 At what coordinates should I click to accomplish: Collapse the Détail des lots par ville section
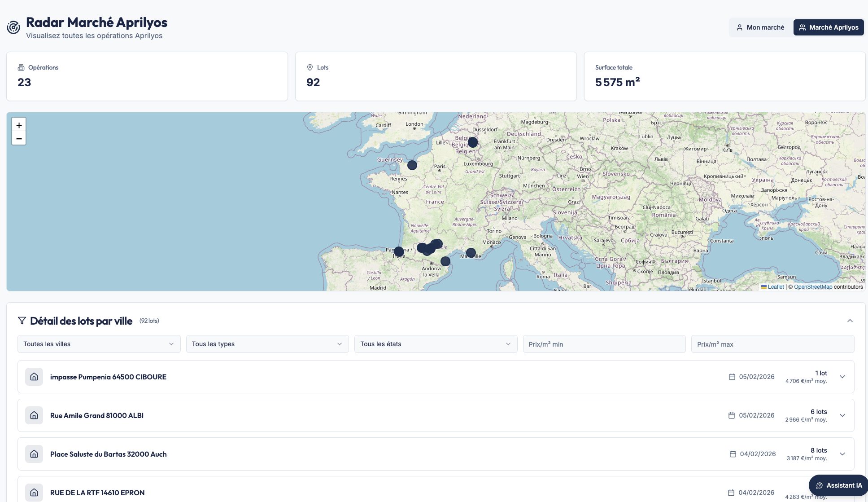pyautogui.click(x=850, y=321)
